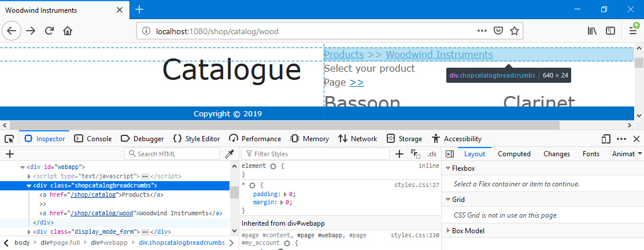Open DevTools customize options menu
Viewport: 644px width, 250px height.
pyautogui.click(x=621, y=139)
